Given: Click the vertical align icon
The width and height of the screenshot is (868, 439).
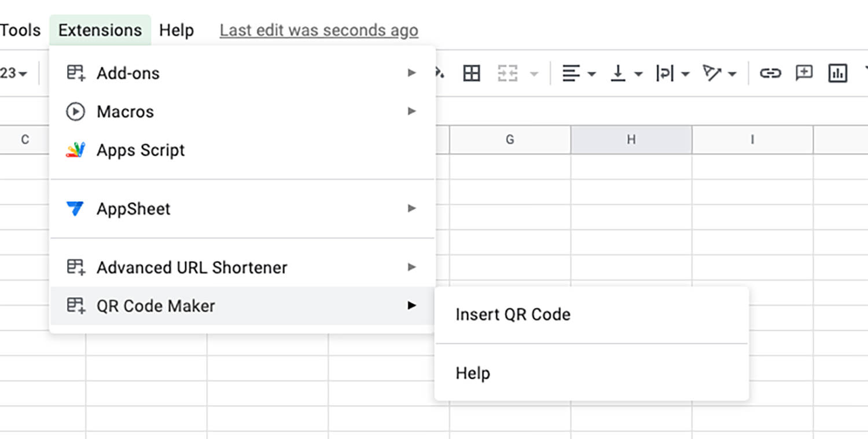Looking at the screenshot, I should (619, 73).
